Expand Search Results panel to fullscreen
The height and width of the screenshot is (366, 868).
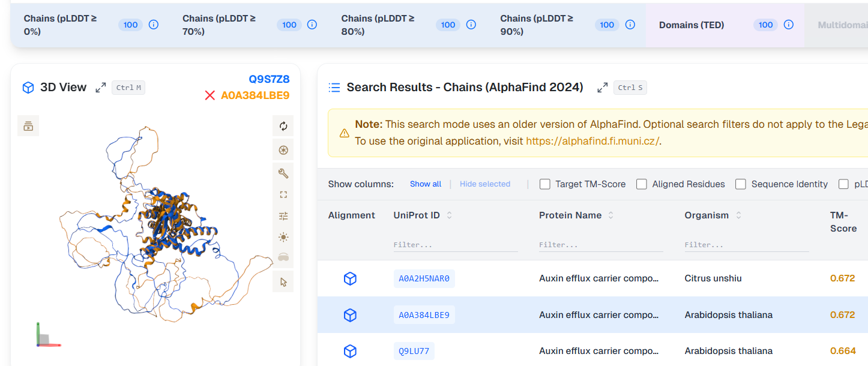point(602,88)
